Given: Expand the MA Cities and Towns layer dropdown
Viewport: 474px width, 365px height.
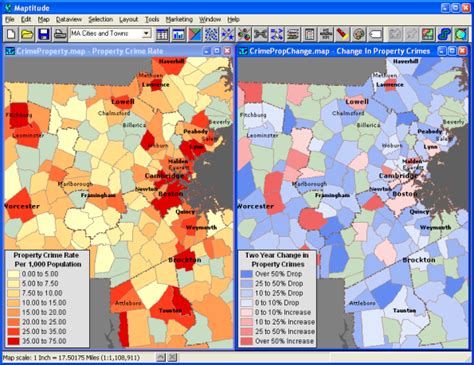Looking at the screenshot, I should (146, 34).
